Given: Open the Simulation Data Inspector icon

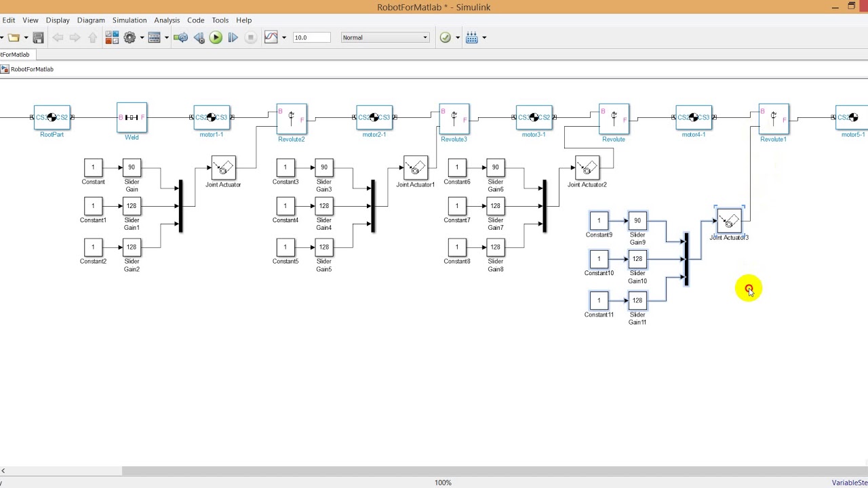Looking at the screenshot, I should coord(271,38).
